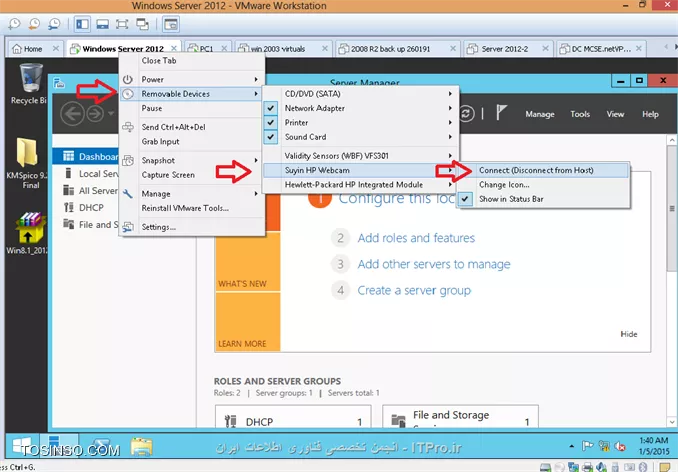This screenshot has height=472, width=678.
Task: Click Connect (Disconnect from Host)
Action: (x=543, y=170)
